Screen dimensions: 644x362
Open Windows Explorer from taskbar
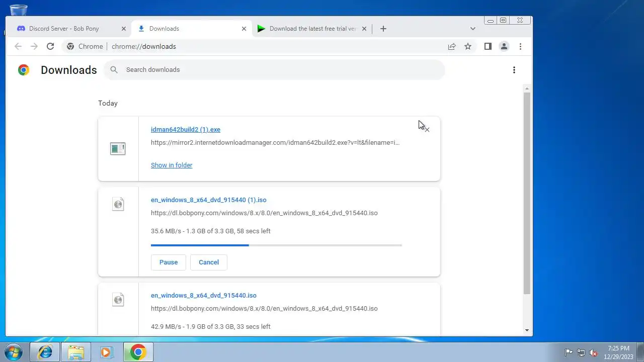point(76,352)
